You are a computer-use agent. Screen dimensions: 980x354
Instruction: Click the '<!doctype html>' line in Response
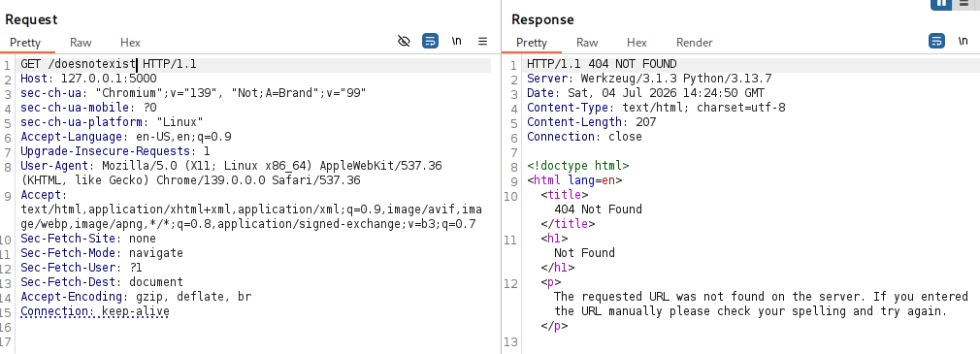[x=578, y=166]
